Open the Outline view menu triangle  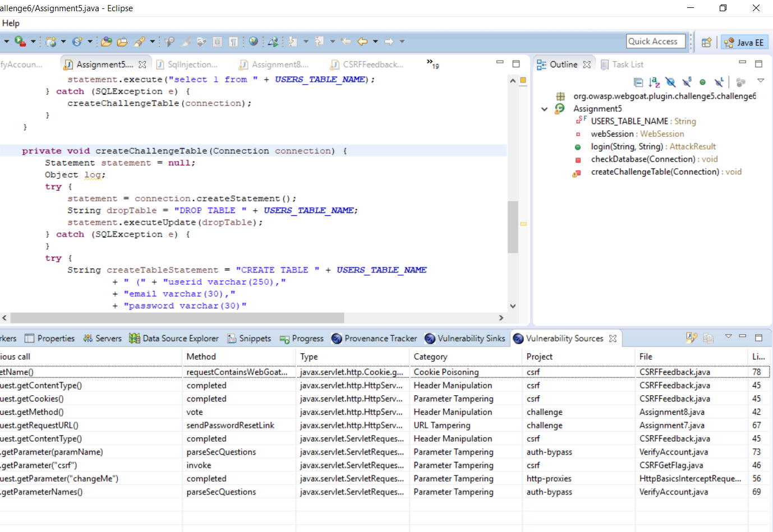pos(761,80)
